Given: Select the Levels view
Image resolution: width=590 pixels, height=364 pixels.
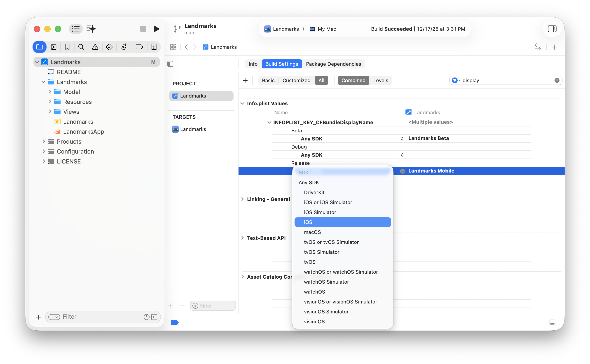Looking at the screenshot, I should 380,80.
